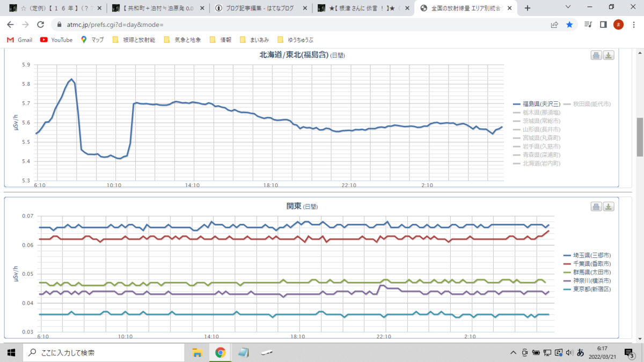The image size is (644, 362).
Task: Switch to 根津さんに伝言 tab
Action: 364,8
